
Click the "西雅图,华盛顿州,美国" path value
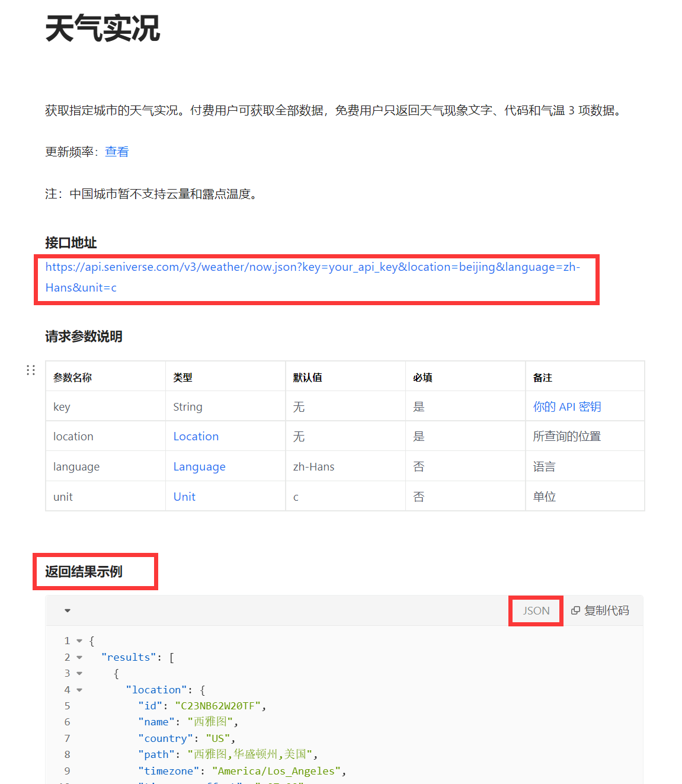click(x=250, y=754)
